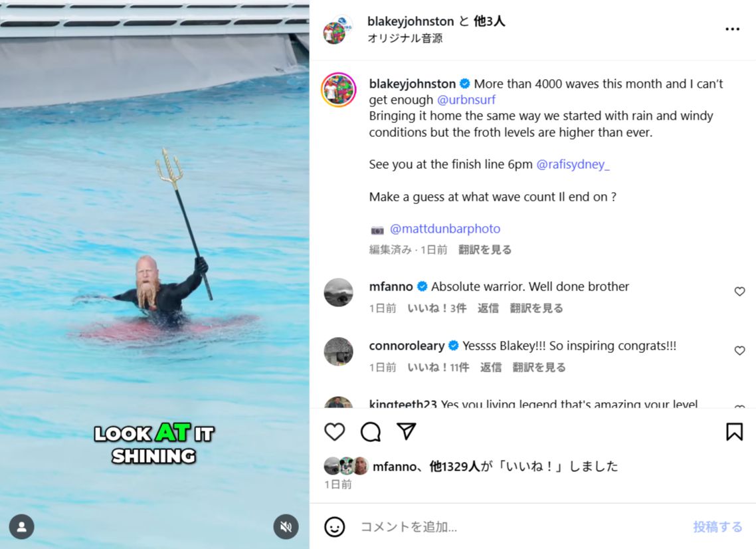Share post via paper plane icon
The height and width of the screenshot is (549, 756).
tap(407, 431)
